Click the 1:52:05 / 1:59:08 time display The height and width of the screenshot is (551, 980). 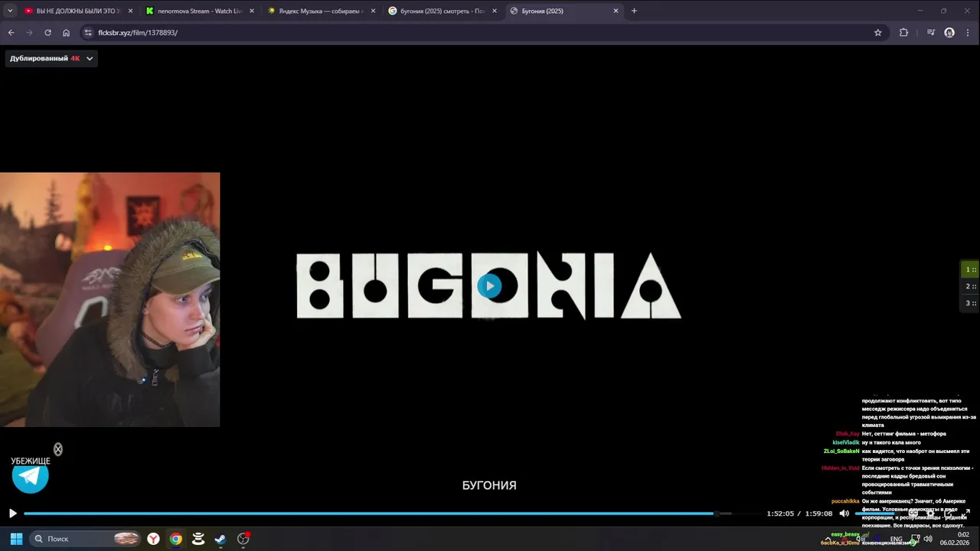pos(799,514)
